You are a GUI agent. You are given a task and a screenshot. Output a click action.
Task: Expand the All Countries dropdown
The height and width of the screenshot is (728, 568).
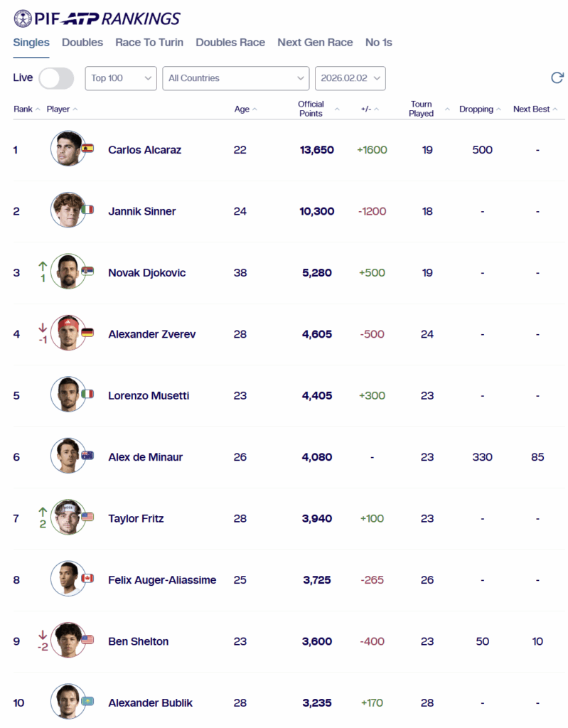coord(235,78)
